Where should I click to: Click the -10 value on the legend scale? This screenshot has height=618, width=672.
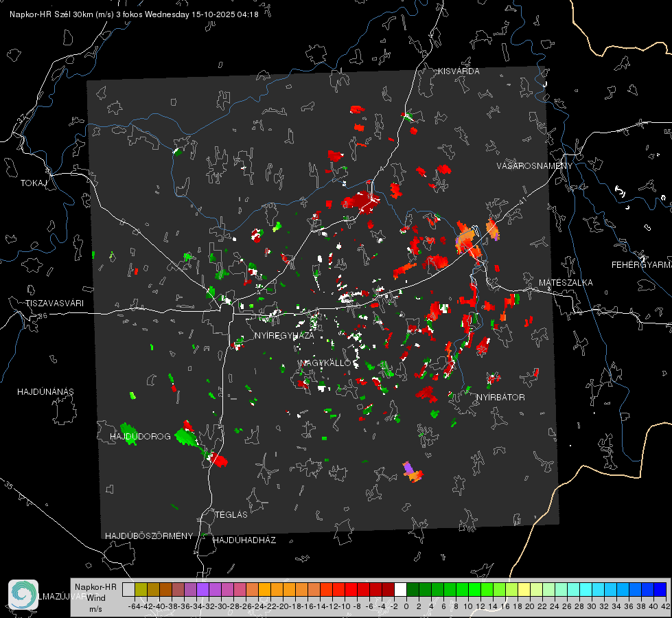coord(345,606)
